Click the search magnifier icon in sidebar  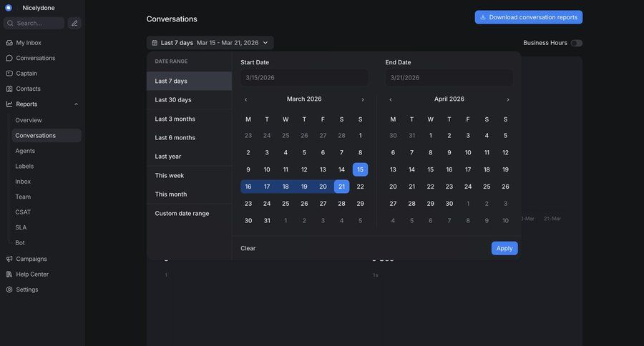[x=10, y=24]
